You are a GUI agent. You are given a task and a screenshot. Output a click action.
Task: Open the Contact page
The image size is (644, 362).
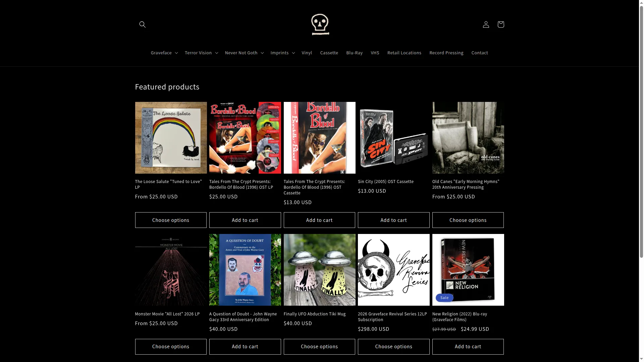[x=479, y=53]
